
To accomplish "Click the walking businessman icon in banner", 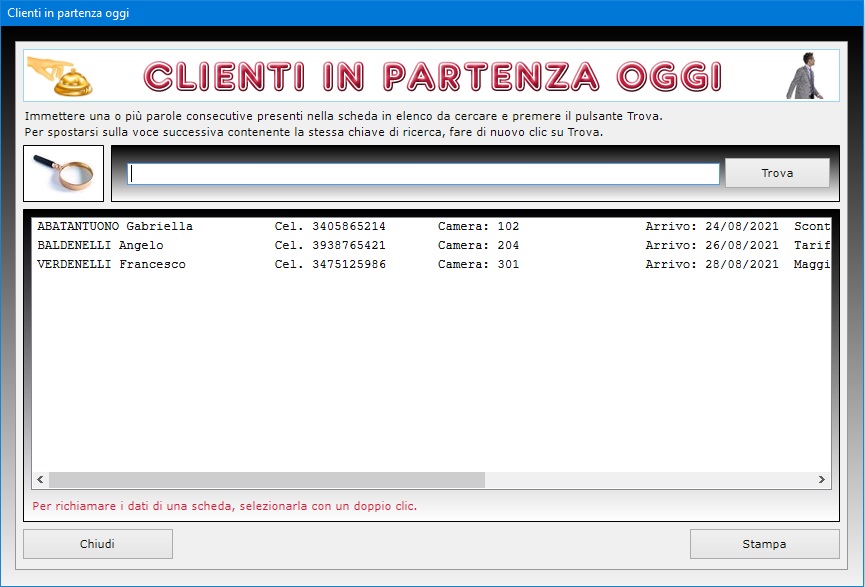I will pos(804,76).
